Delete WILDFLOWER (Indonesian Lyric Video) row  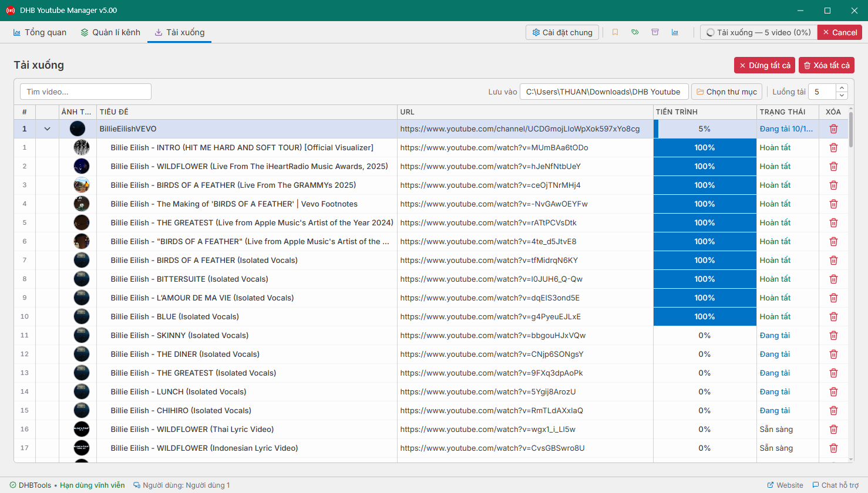tap(833, 448)
